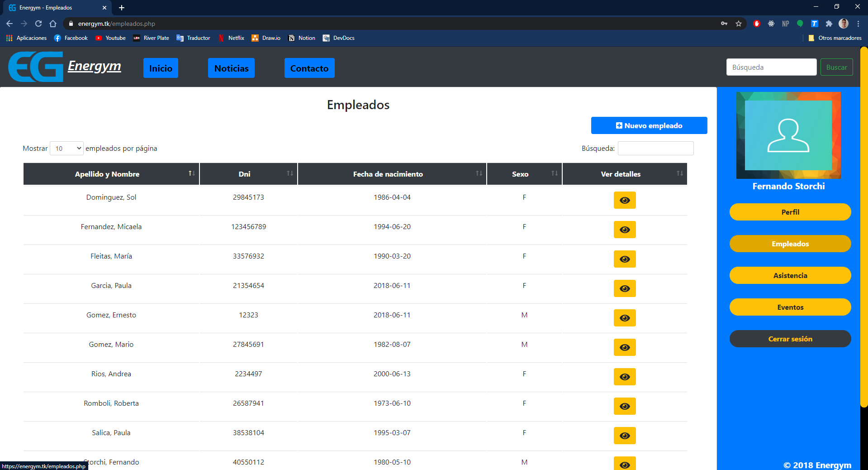Open the Facebook bookmark
This screenshot has width=868, height=470.
(x=71, y=38)
